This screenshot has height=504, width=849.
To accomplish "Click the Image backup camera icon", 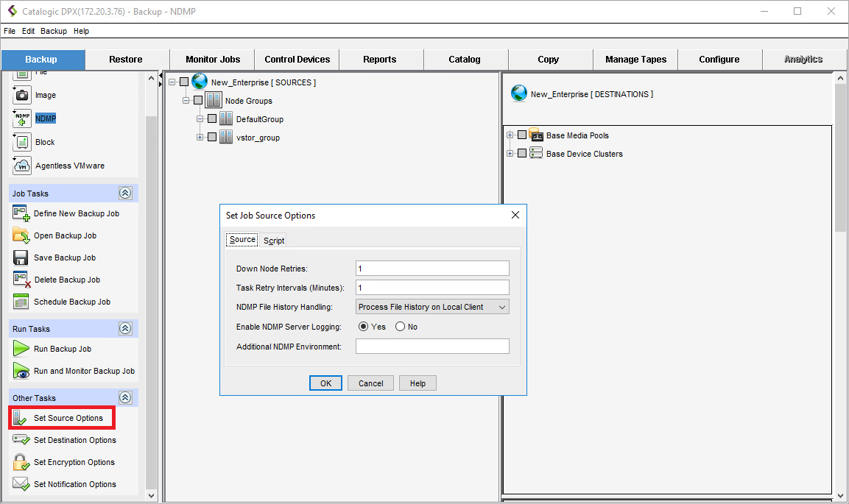I will 22,95.
